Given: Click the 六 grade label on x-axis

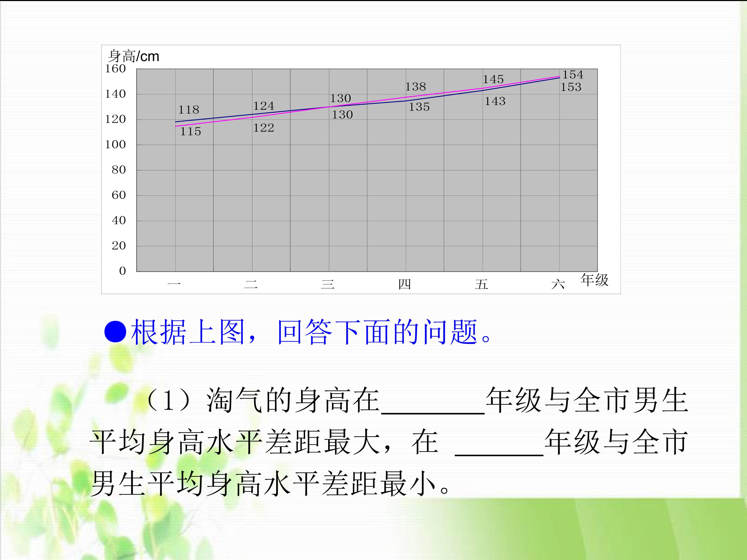Looking at the screenshot, I should click(558, 284).
